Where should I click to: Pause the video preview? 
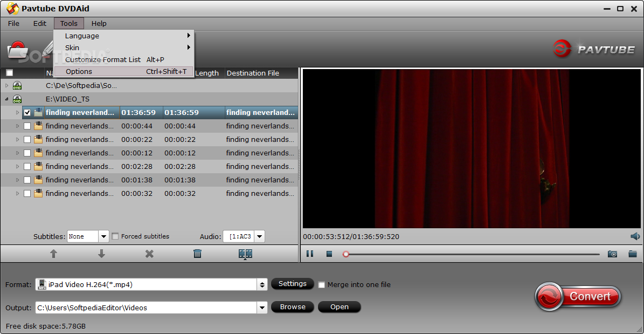click(310, 254)
